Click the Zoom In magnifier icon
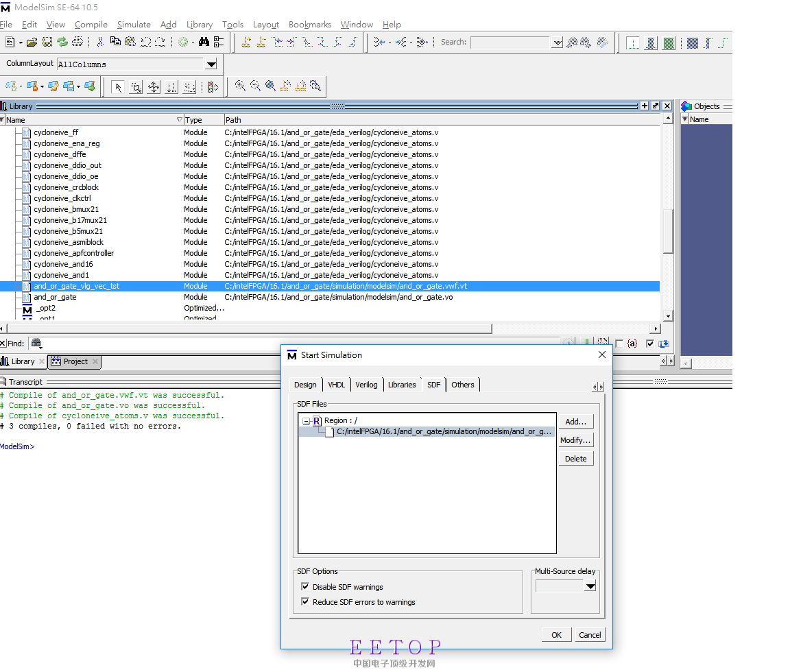 pyautogui.click(x=240, y=86)
